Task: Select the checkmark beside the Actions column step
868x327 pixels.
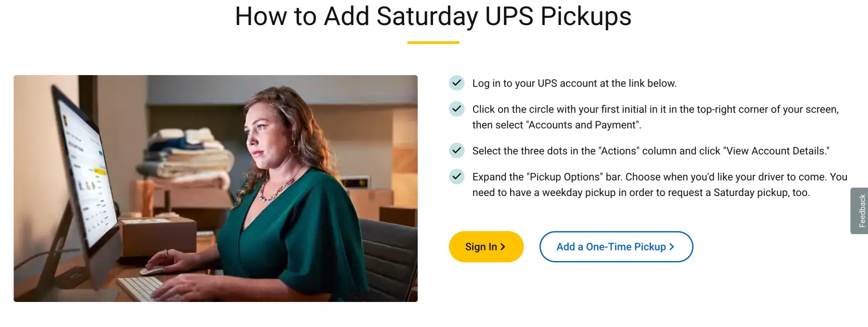Action: pyautogui.click(x=457, y=150)
